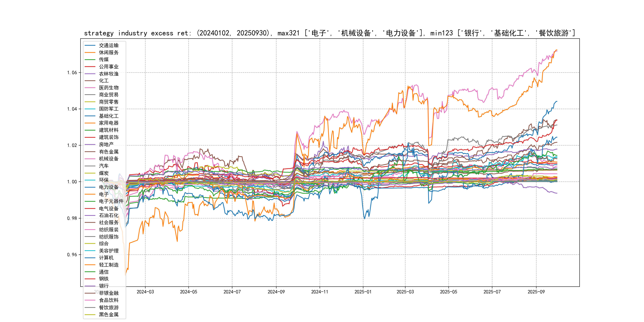The image size is (644, 322).
Task: Click the 2025-09 x-axis tick label
Action: coord(536,292)
